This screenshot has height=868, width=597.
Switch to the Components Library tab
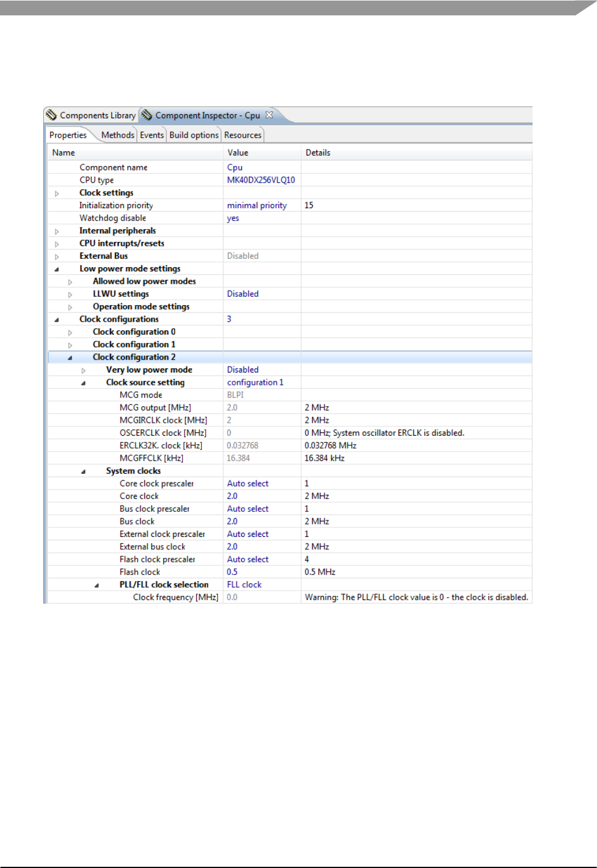click(x=92, y=115)
